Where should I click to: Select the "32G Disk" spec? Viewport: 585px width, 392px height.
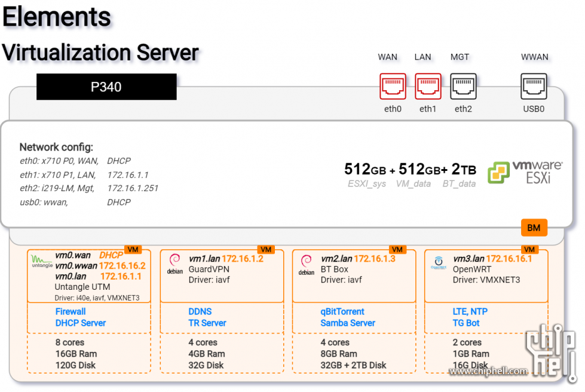tap(206, 365)
